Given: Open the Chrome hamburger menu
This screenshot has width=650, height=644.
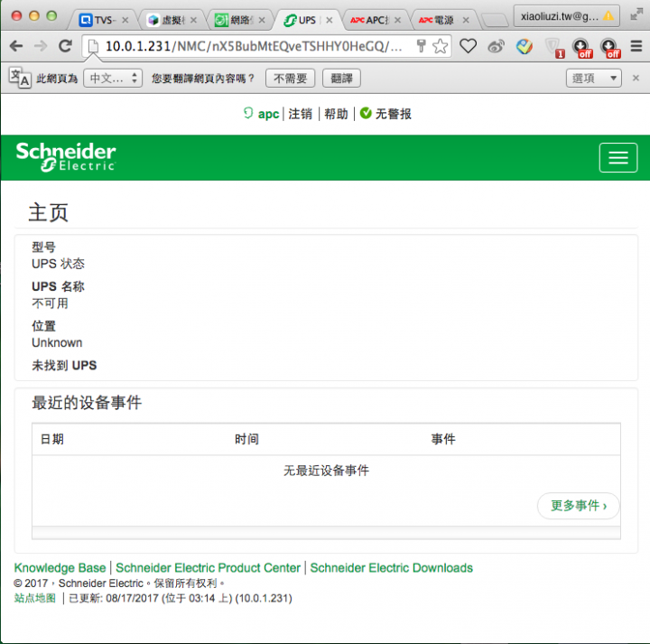Looking at the screenshot, I should point(636,46).
